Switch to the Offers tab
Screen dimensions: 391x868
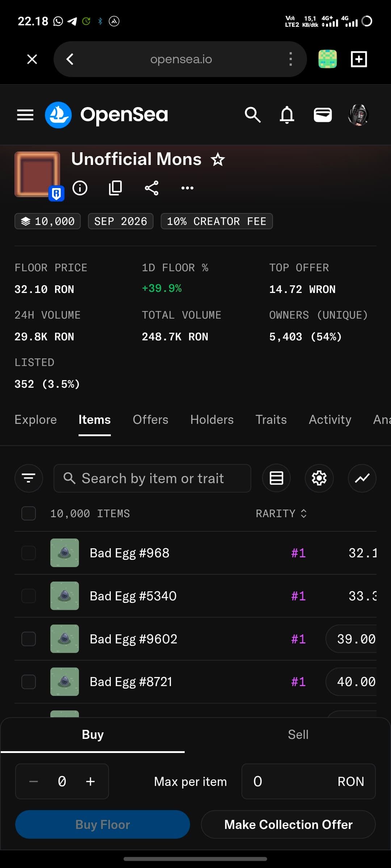pyautogui.click(x=151, y=420)
